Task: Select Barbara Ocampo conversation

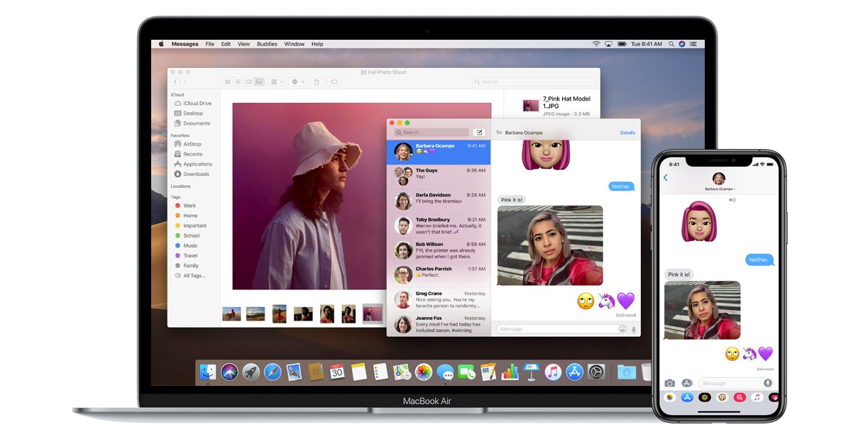Action: click(x=439, y=152)
